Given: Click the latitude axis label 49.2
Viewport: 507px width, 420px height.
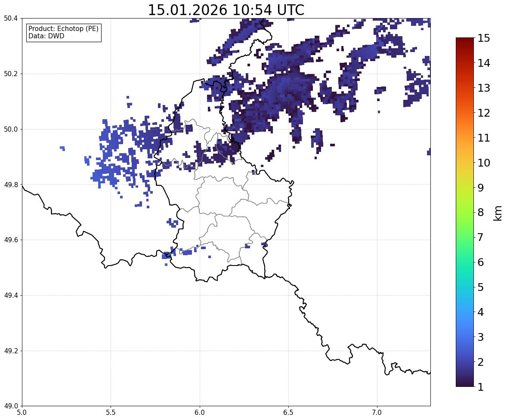Looking at the screenshot, I should click(x=10, y=351).
